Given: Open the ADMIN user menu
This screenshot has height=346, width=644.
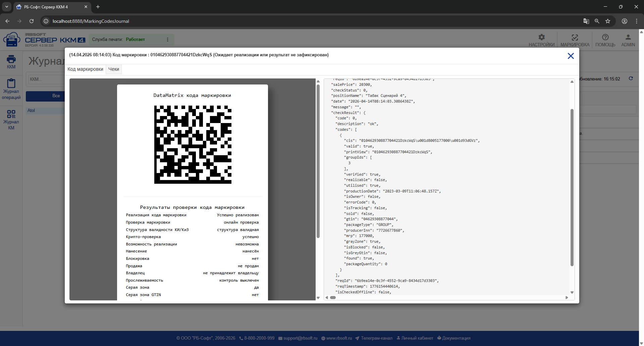Looking at the screenshot, I should (628, 40).
